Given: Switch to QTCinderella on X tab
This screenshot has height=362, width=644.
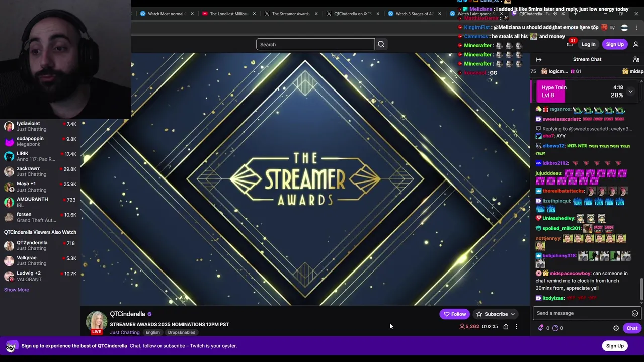Looking at the screenshot, I should click(353, 14).
